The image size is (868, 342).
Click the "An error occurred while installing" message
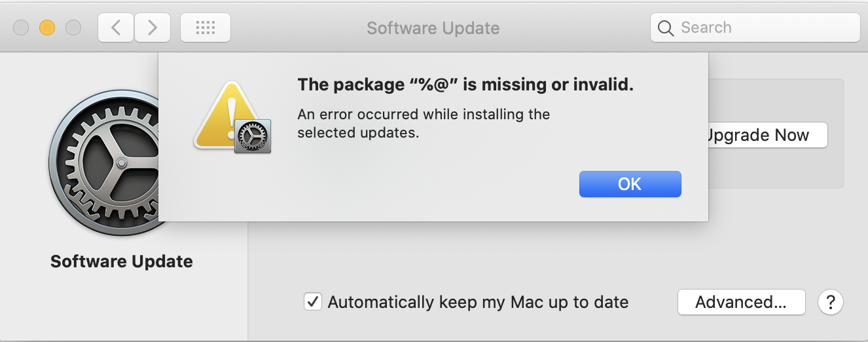[424, 123]
